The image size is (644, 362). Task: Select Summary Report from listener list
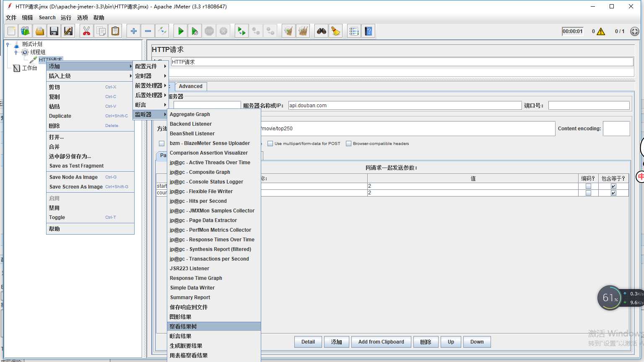click(214, 297)
